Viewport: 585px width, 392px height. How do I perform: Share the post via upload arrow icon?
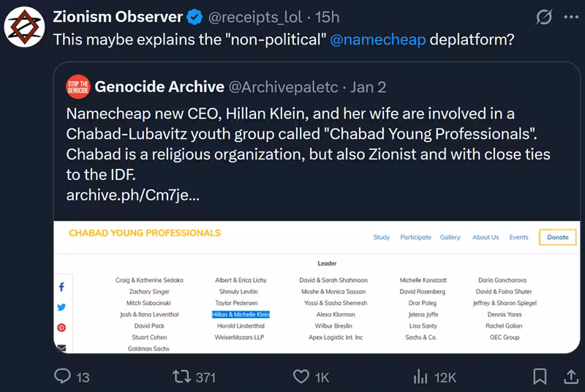pyautogui.click(x=571, y=377)
